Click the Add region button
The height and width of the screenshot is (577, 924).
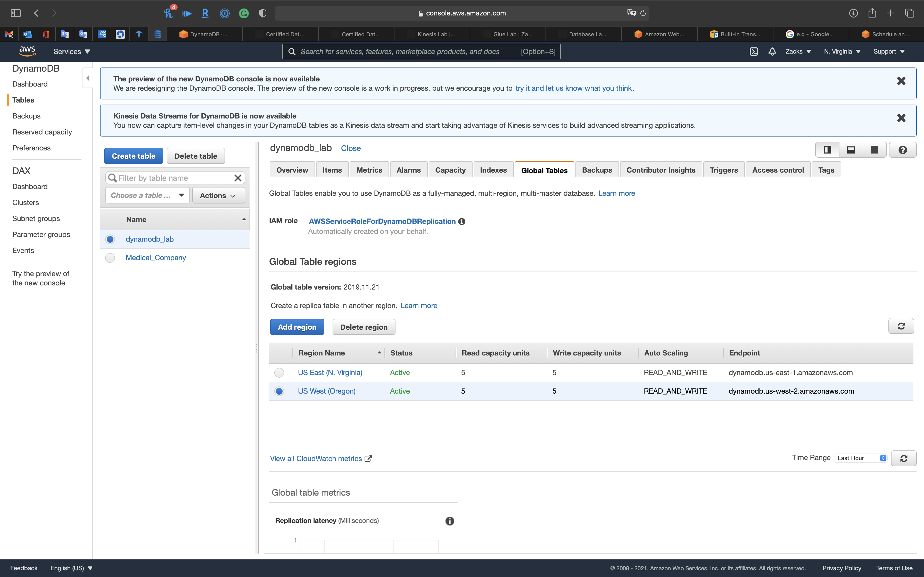(297, 327)
